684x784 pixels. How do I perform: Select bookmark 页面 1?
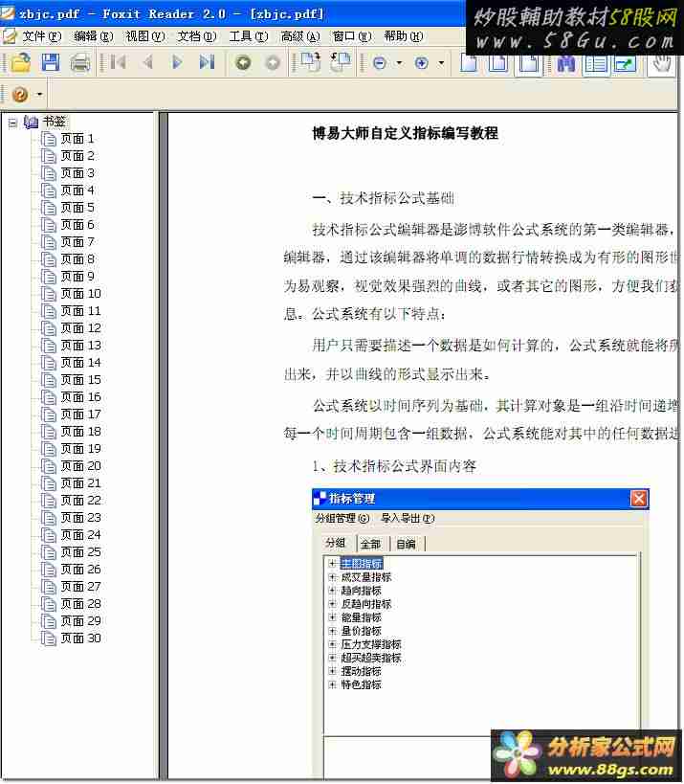pos(77,139)
